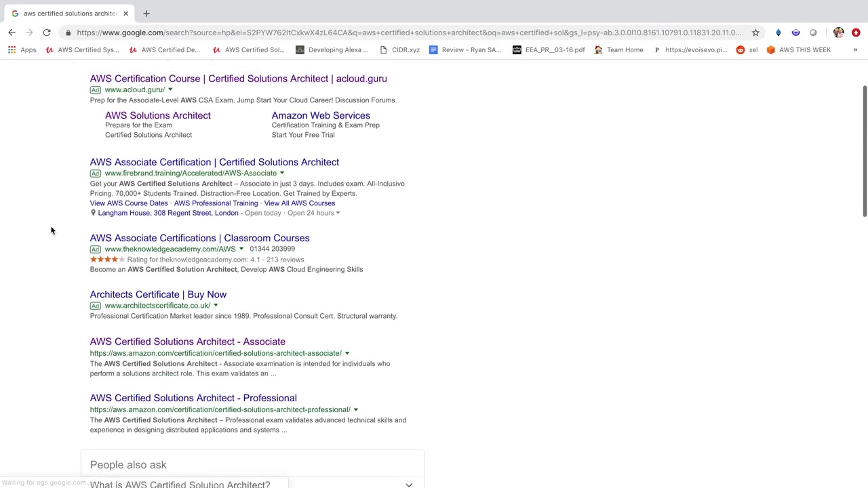The image size is (868, 488).
Task: Expand the certified-solutions-architect-associate URL dropdown
Action: point(347,353)
